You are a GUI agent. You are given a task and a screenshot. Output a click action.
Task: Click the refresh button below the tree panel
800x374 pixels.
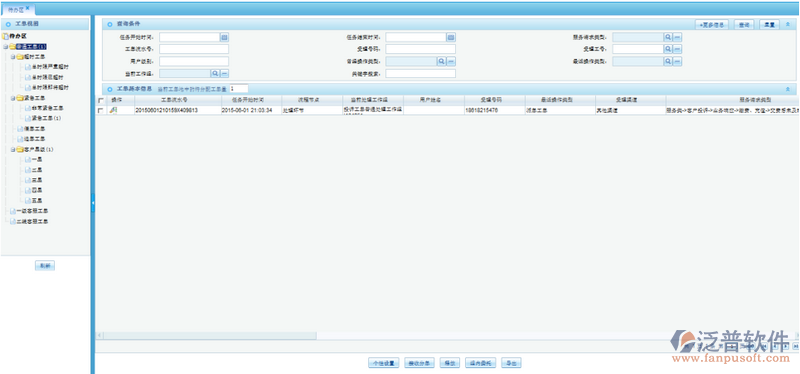[x=45, y=266]
